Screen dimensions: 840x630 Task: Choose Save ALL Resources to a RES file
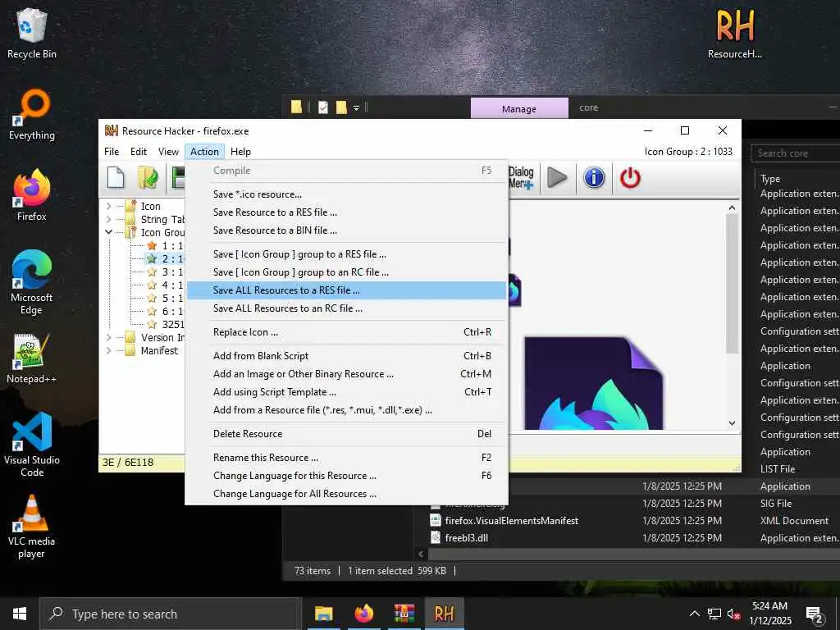pos(347,290)
